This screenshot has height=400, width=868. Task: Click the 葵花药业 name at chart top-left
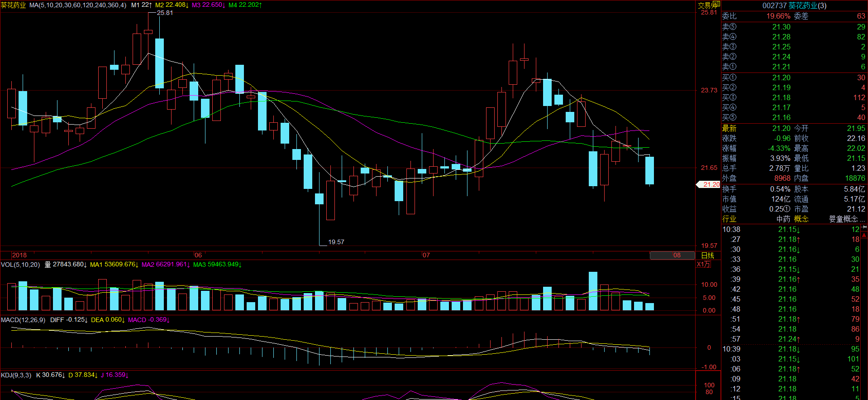(14, 5)
